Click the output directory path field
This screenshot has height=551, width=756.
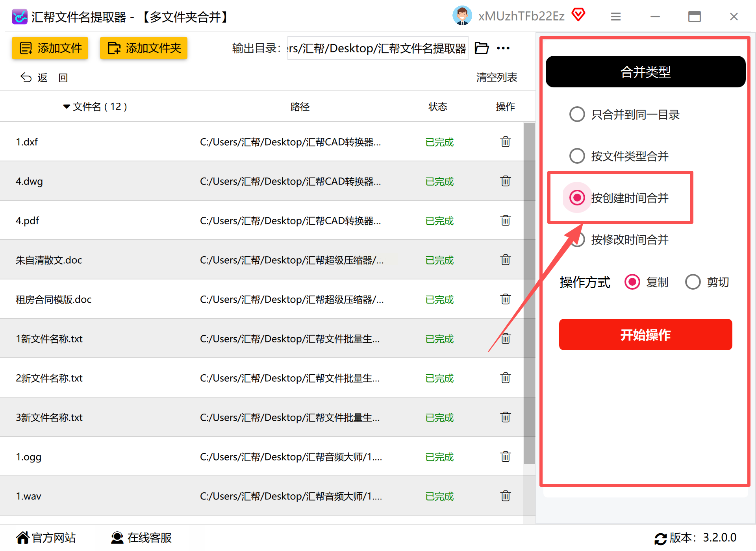coord(377,48)
